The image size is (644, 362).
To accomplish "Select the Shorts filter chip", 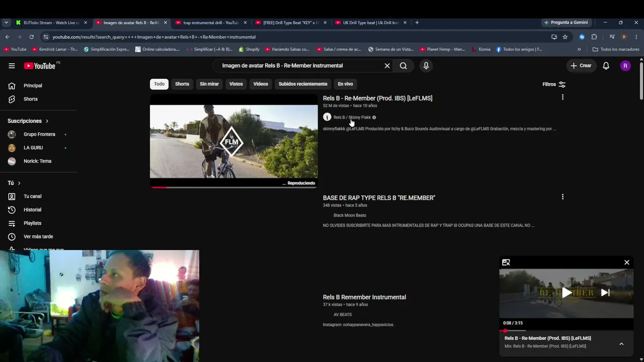I will 182,84.
